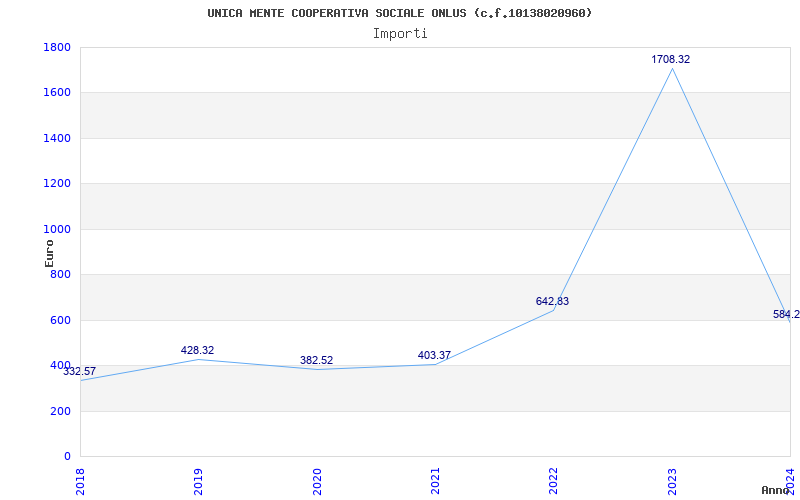Select the 428.32 data label
The height and width of the screenshot is (500, 800).
coord(197,351)
